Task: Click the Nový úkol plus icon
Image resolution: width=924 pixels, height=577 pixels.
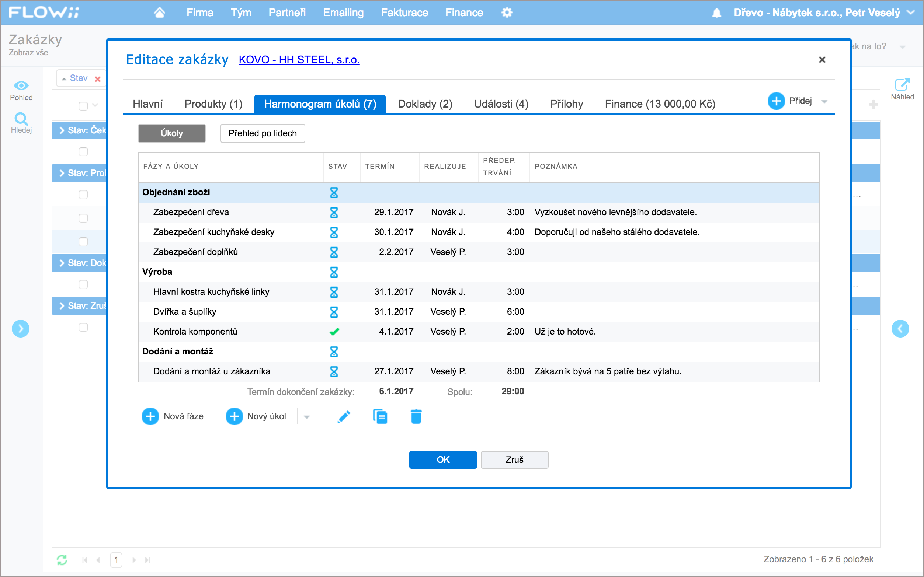Action: (234, 416)
